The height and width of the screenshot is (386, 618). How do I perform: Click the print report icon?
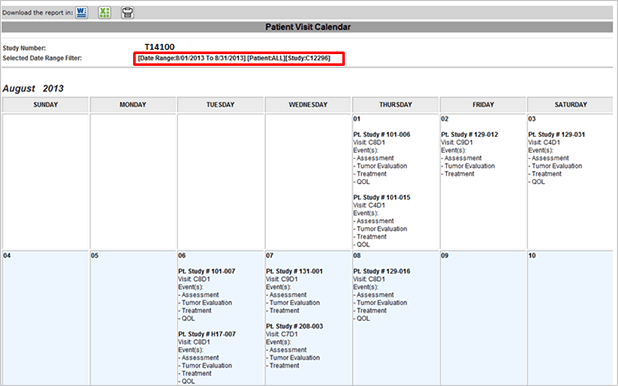coord(127,12)
